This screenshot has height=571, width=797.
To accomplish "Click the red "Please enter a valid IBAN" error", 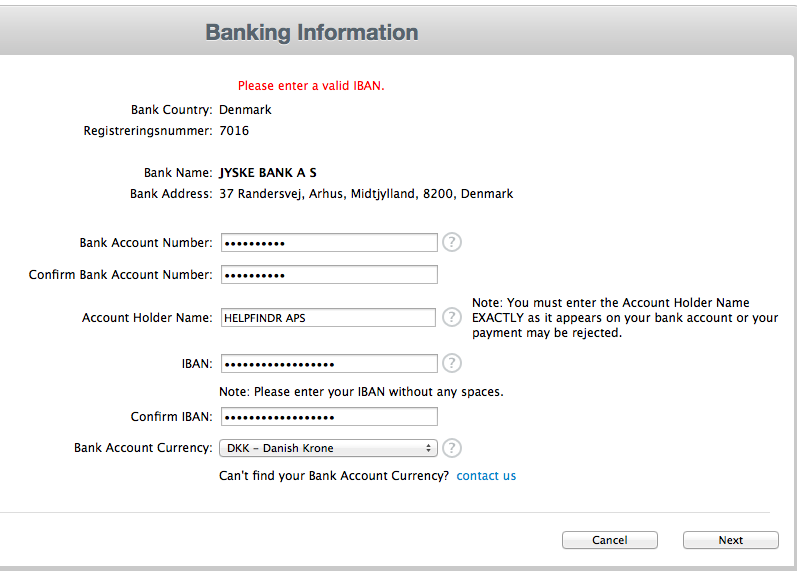I will 311,86.
